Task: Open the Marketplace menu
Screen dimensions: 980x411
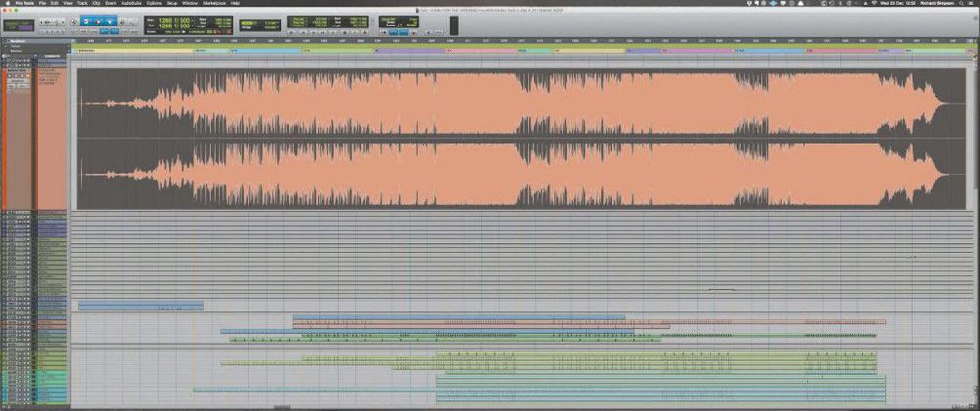Action: click(215, 3)
